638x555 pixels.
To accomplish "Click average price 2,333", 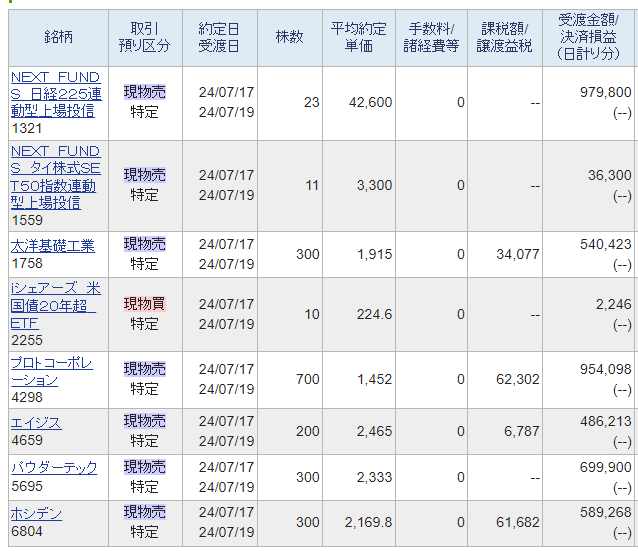I will [x=374, y=477].
